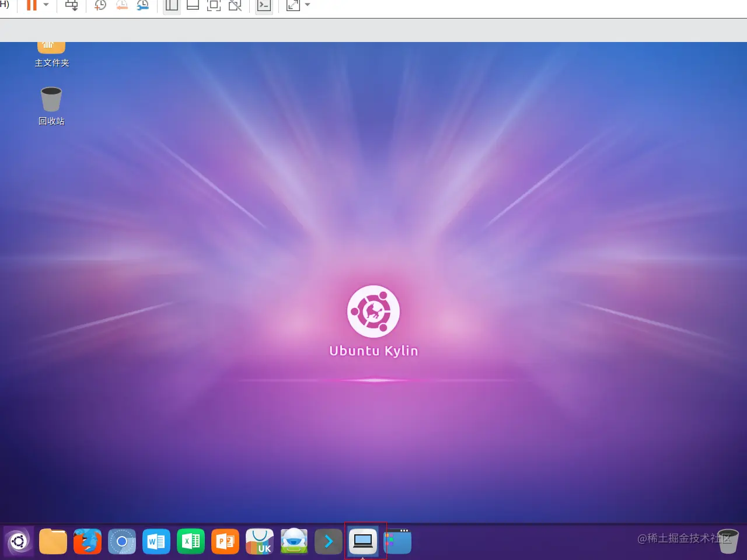Open the snapshot manager wrench-clock icon
The image size is (747, 560).
pyautogui.click(x=143, y=5)
